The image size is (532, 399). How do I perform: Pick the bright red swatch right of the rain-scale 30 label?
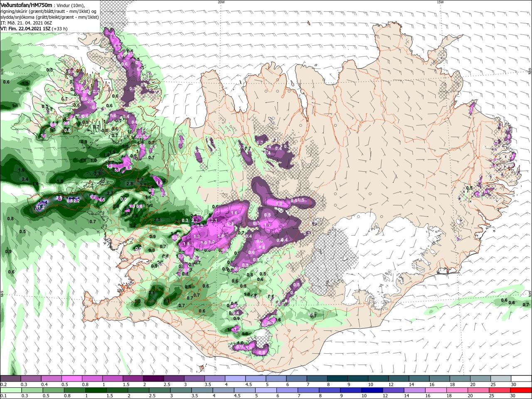click(x=521, y=390)
